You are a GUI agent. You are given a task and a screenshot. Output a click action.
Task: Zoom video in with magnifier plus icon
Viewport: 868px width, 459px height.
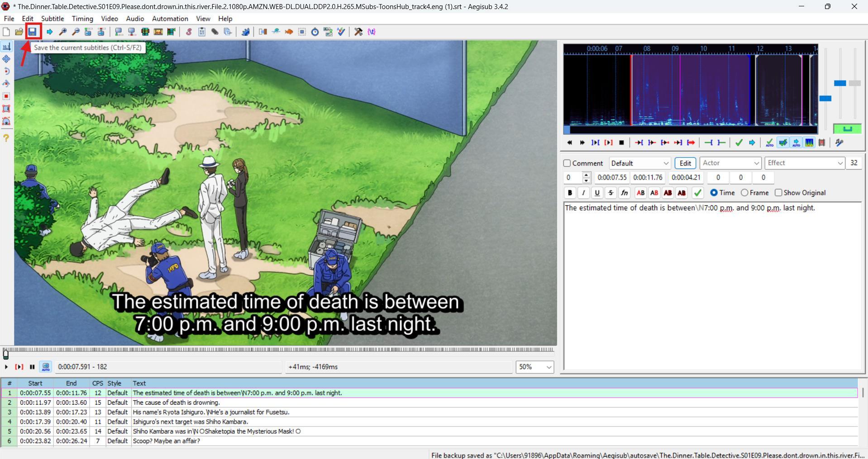pyautogui.click(x=63, y=32)
